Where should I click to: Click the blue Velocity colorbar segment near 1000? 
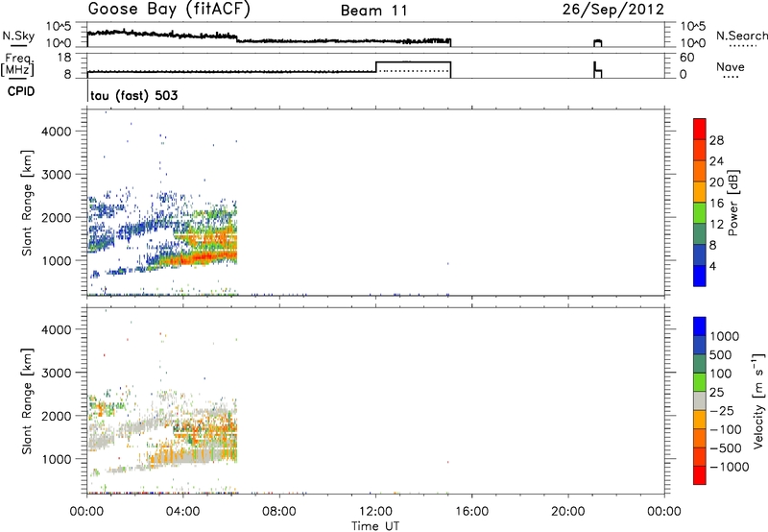[x=700, y=326]
